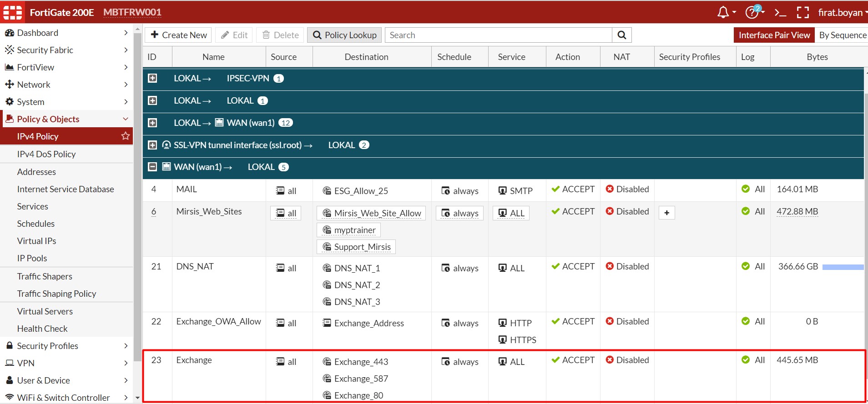Click the Security Profiles lock icon

coord(9,345)
